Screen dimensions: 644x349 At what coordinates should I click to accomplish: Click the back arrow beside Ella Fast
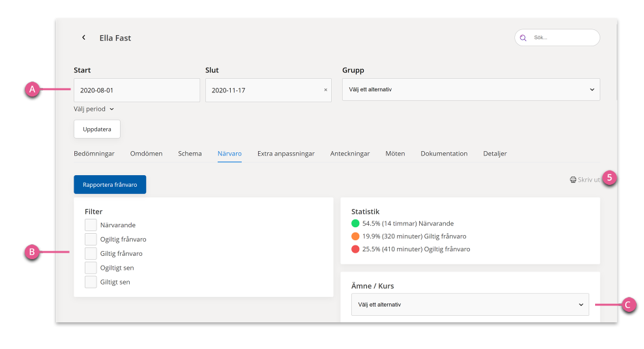[x=84, y=37]
